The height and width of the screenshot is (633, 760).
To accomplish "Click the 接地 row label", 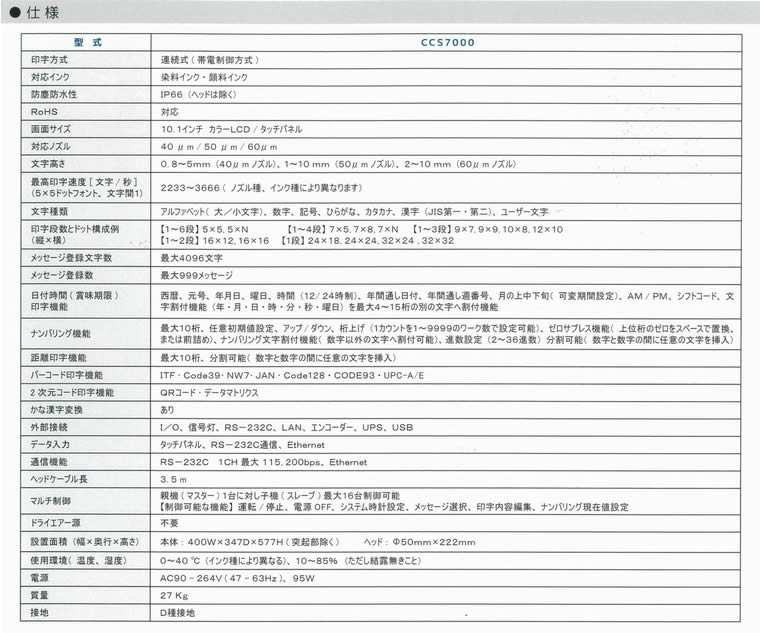I will pyautogui.click(x=40, y=613).
